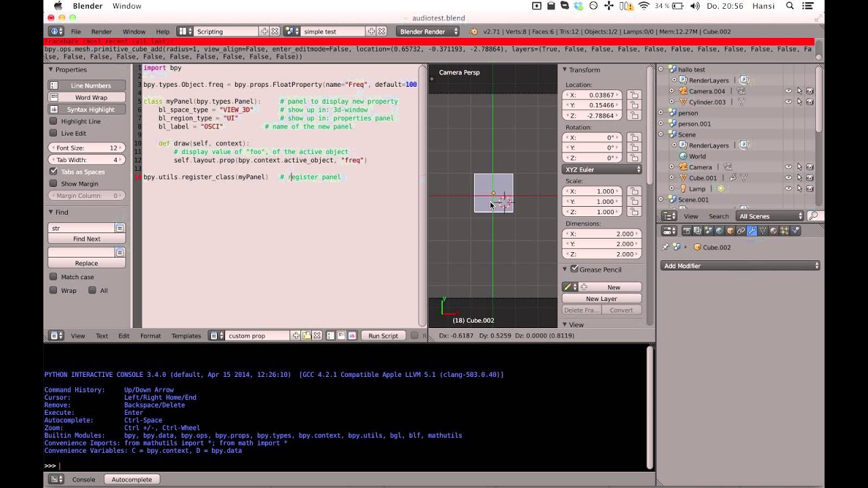Unlink the custom prop text block (X icon)
This screenshot has width=868, height=488.
[317, 335]
